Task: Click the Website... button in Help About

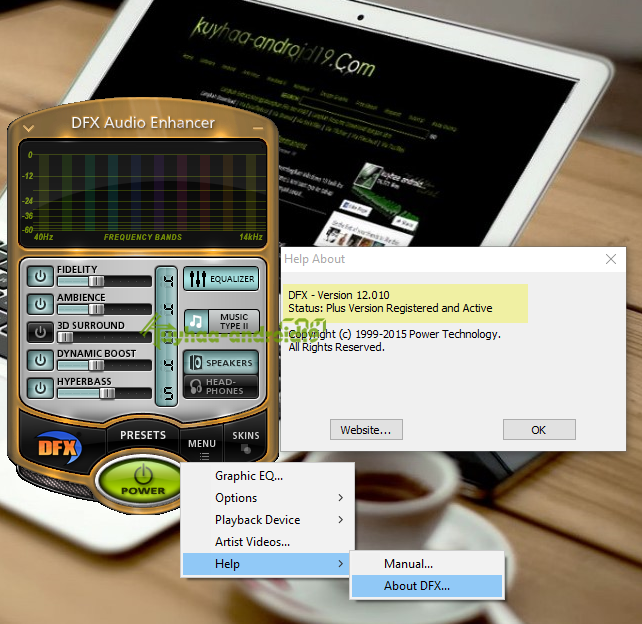Action: pos(366,430)
